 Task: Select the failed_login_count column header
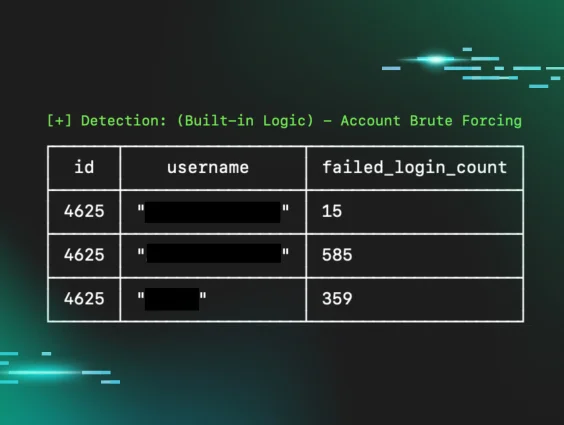(x=414, y=168)
